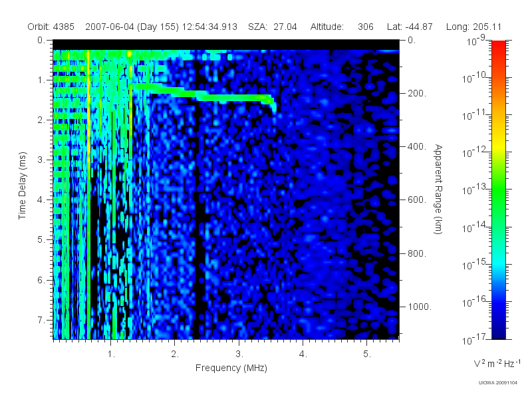
Task: Click the 'Frequency (MHz)' axis label
Action: (x=231, y=368)
